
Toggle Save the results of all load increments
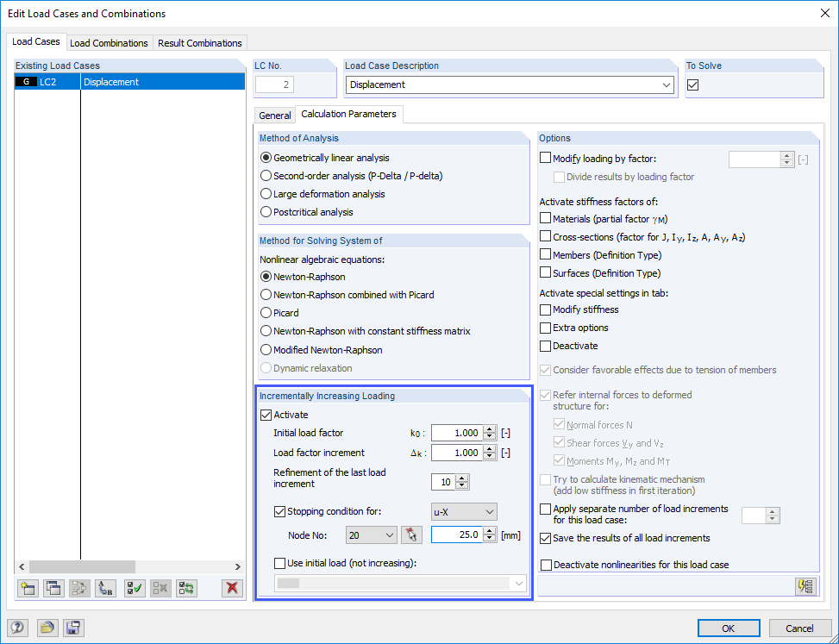point(545,538)
